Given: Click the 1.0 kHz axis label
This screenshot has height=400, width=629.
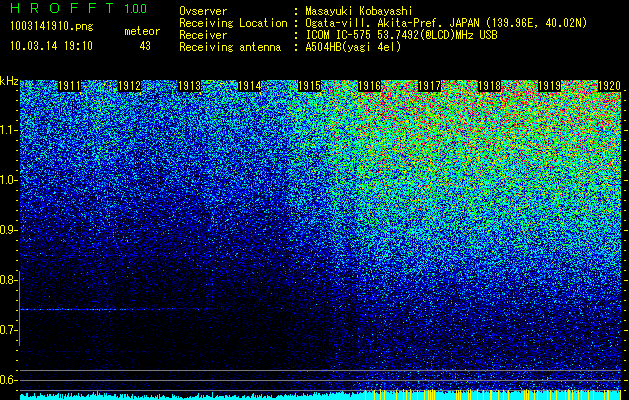Looking at the screenshot, I should pos(7,180).
